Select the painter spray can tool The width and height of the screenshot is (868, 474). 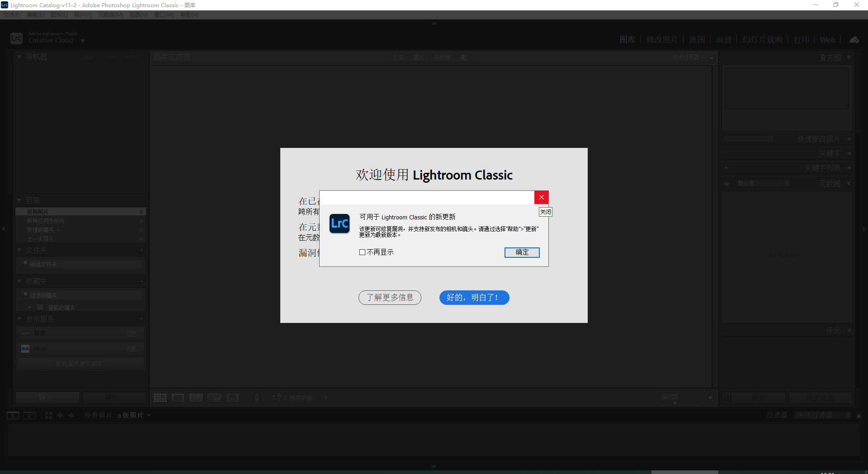257,398
